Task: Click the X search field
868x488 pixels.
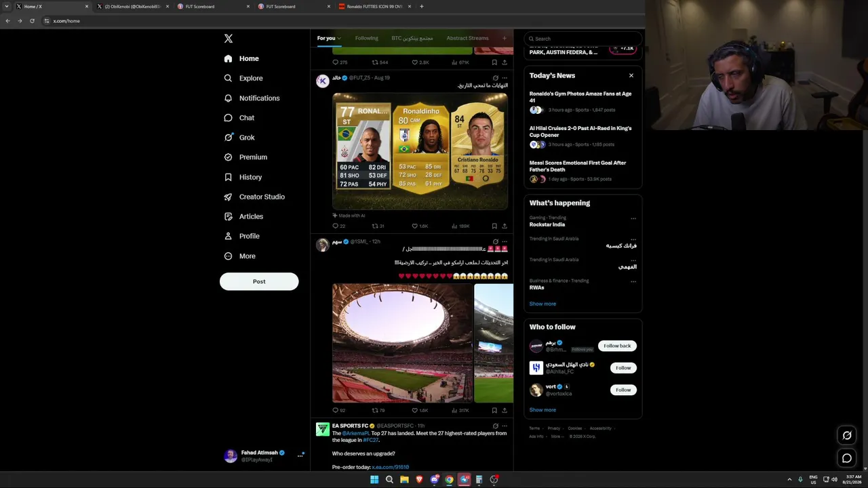Action: tap(583, 39)
